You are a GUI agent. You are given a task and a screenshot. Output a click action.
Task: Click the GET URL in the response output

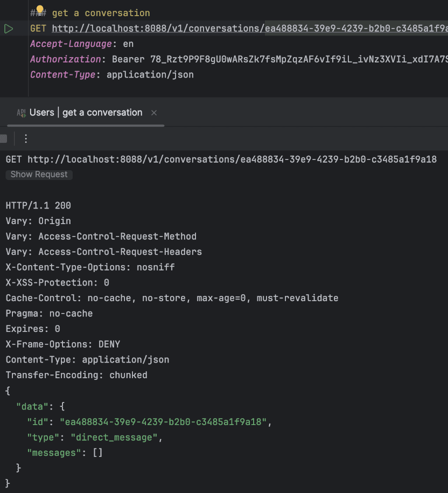tap(232, 159)
